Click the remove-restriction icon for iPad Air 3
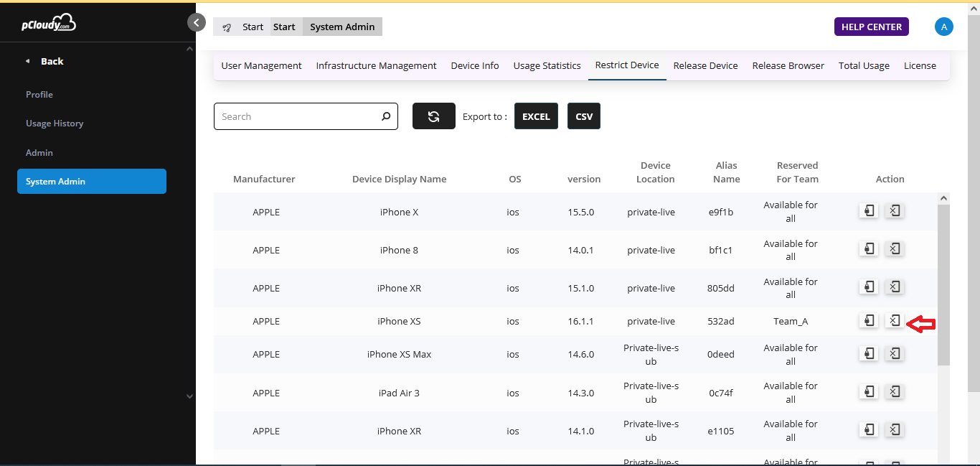Viewport: 980px width, 466px height. tap(894, 392)
